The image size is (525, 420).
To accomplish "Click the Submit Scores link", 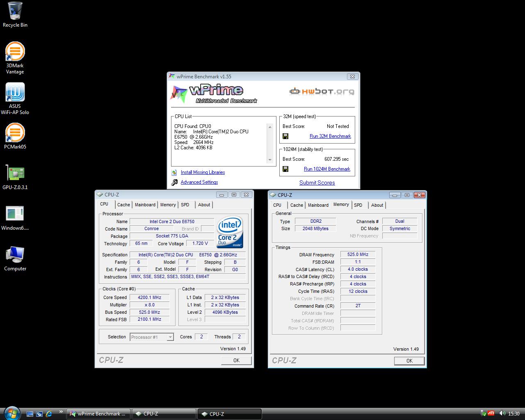I will tap(317, 183).
